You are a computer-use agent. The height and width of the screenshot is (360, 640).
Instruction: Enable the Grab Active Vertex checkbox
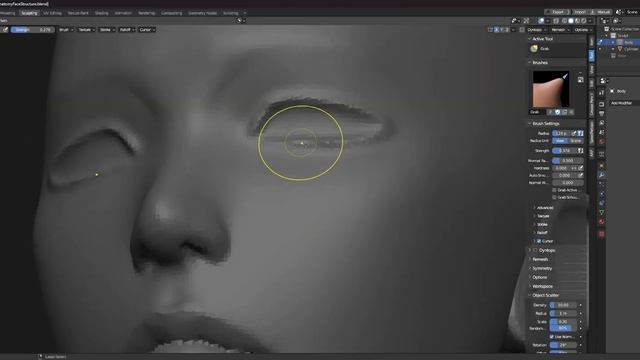(554, 190)
